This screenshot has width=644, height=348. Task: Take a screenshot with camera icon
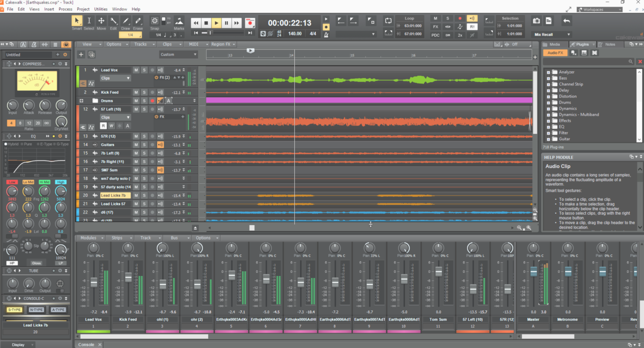tap(536, 21)
